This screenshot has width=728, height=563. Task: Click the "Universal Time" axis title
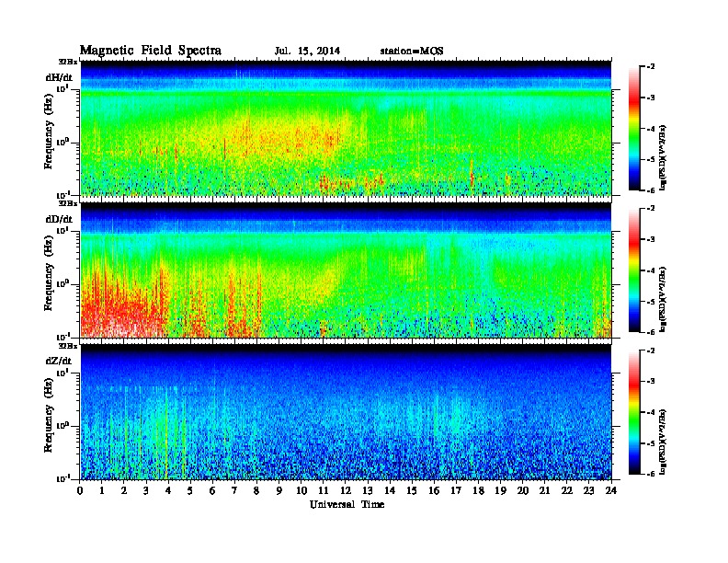click(x=347, y=504)
